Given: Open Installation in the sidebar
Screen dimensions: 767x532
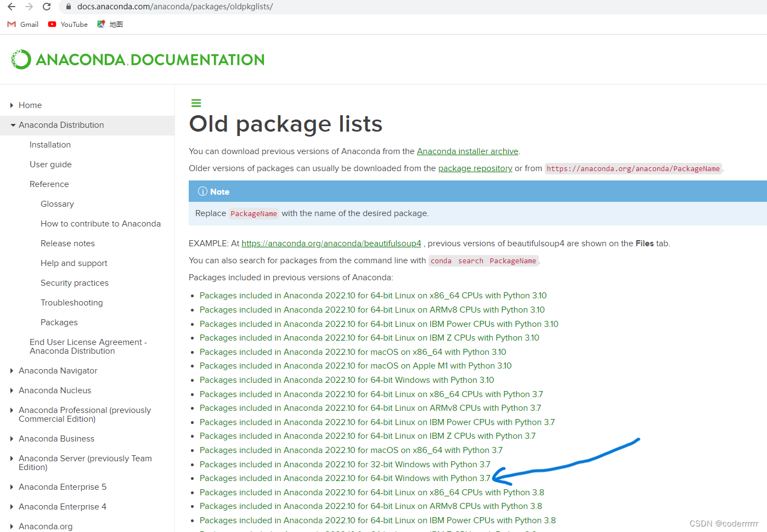Looking at the screenshot, I should 50,145.
